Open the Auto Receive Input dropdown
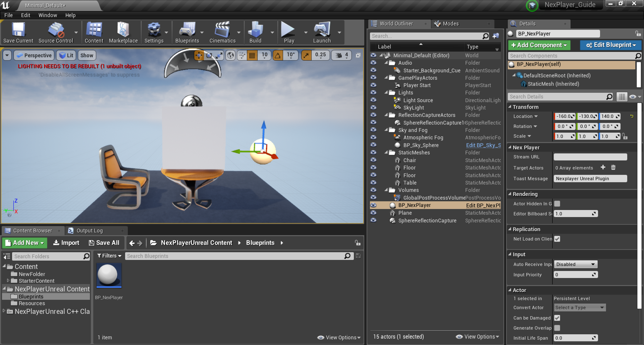Viewport: 644px width, 345px height. (x=576, y=264)
